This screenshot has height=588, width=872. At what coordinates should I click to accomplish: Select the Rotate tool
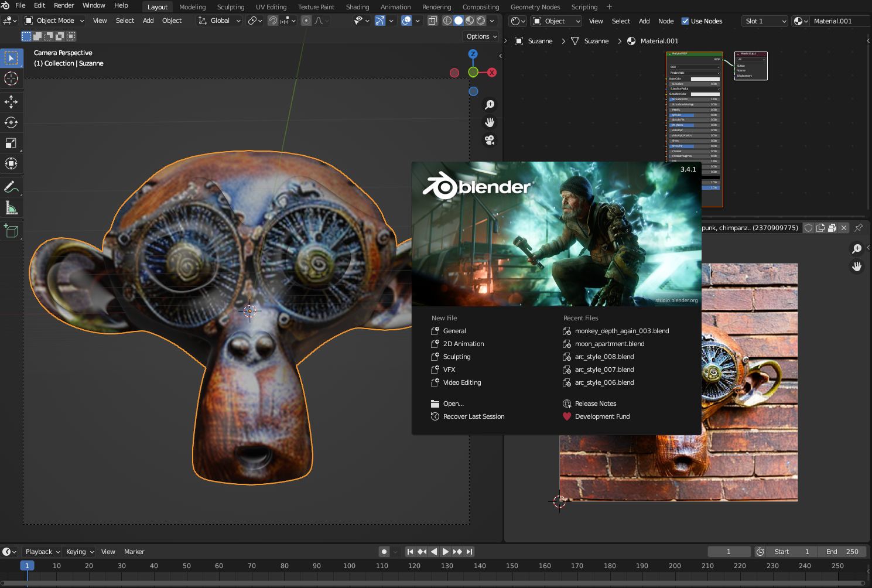click(x=11, y=122)
